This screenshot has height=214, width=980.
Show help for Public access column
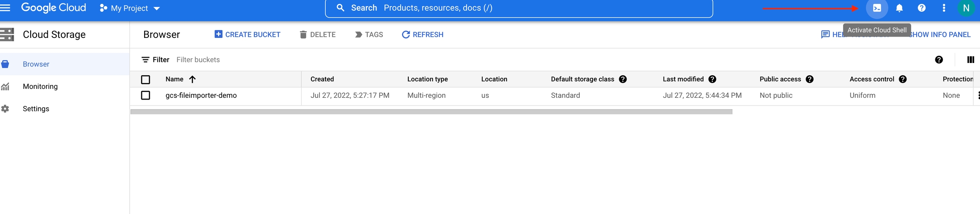click(809, 79)
